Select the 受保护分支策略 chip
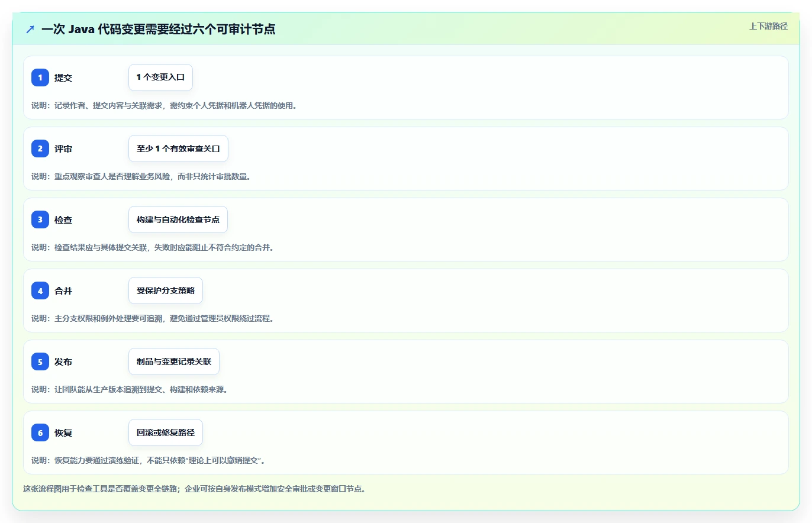This screenshot has height=523, width=812. tap(166, 290)
